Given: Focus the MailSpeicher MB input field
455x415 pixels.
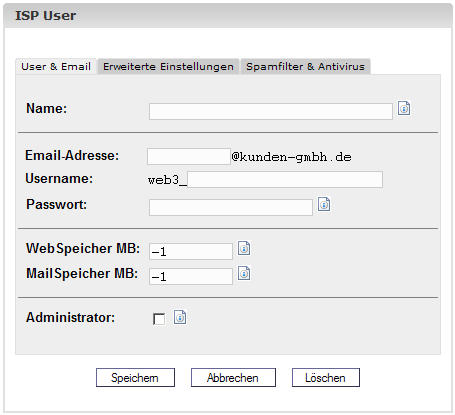Looking at the screenshot, I should (191, 276).
